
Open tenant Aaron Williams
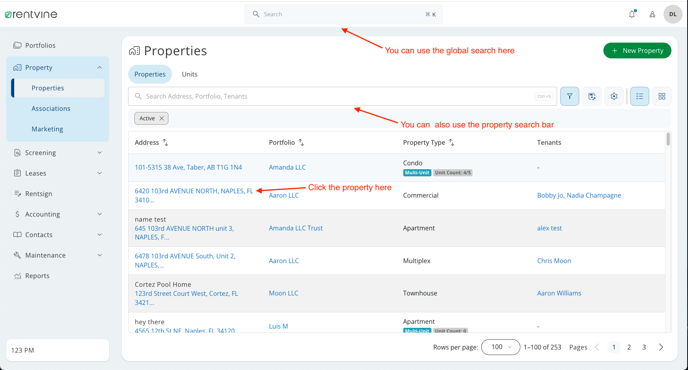click(x=559, y=293)
